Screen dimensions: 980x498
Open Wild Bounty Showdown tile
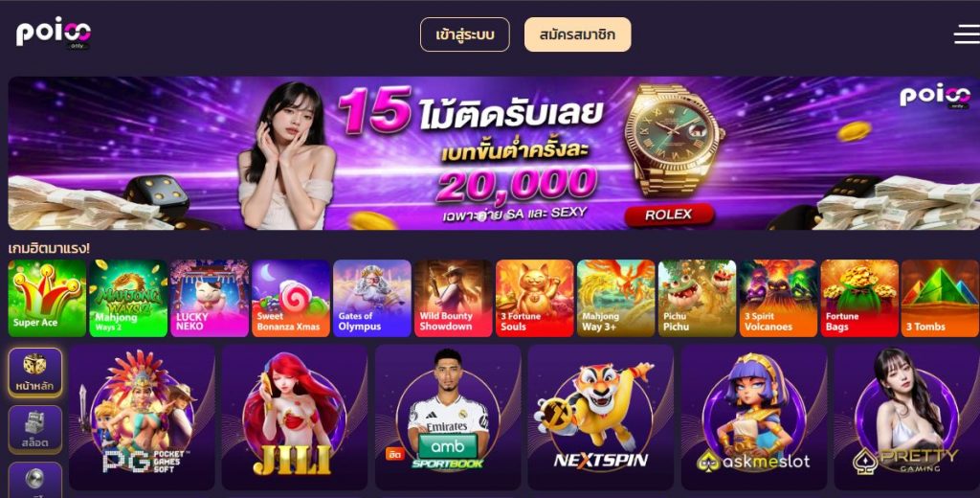pos(453,299)
